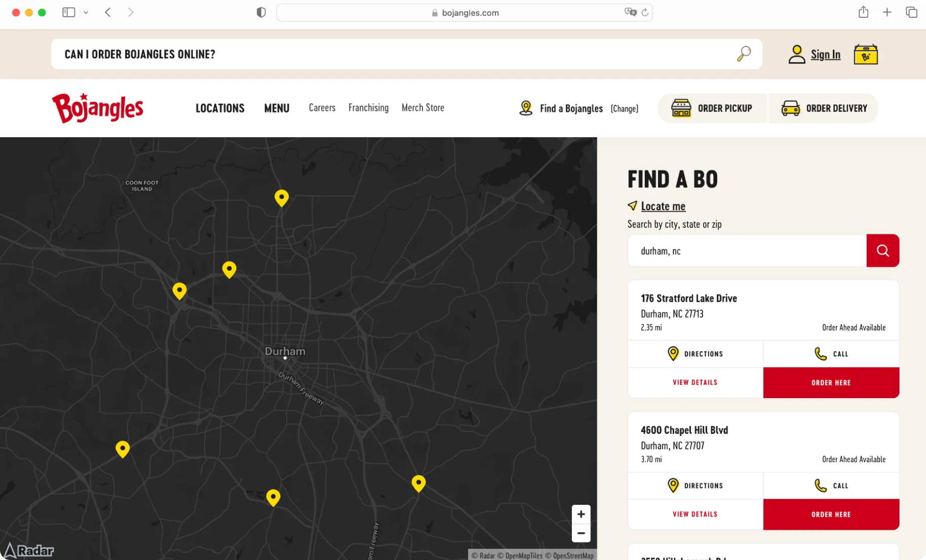
Task: Click the city search field containing durham, nc
Action: click(x=747, y=251)
